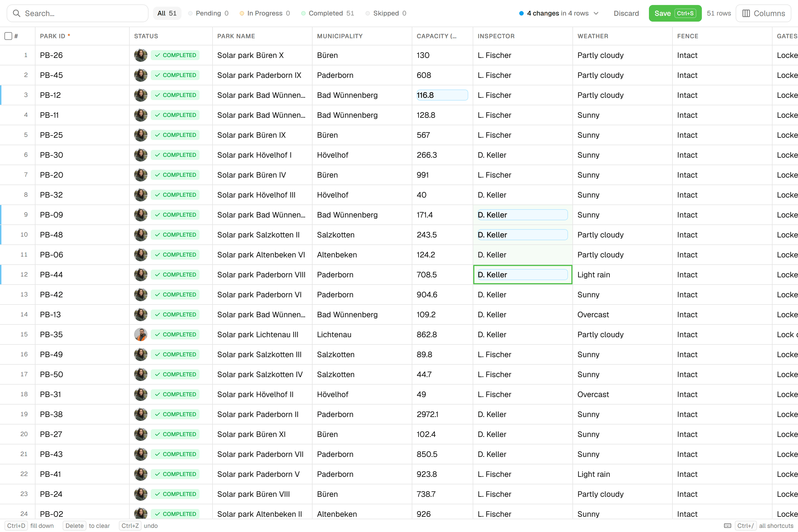This screenshot has width=798, height=532.
Task: Click the Ctrl+Z undo hint
Action: coord(139,526)
